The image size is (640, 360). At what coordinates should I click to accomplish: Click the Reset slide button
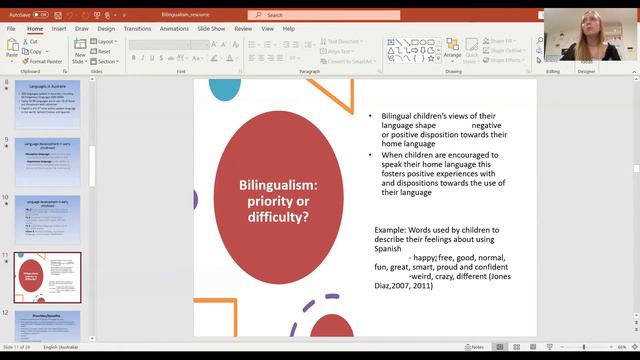[101, 51]
